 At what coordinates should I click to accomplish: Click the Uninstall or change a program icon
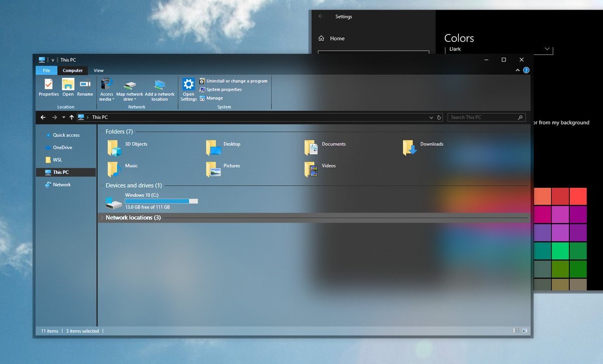[x=202, y=81]
